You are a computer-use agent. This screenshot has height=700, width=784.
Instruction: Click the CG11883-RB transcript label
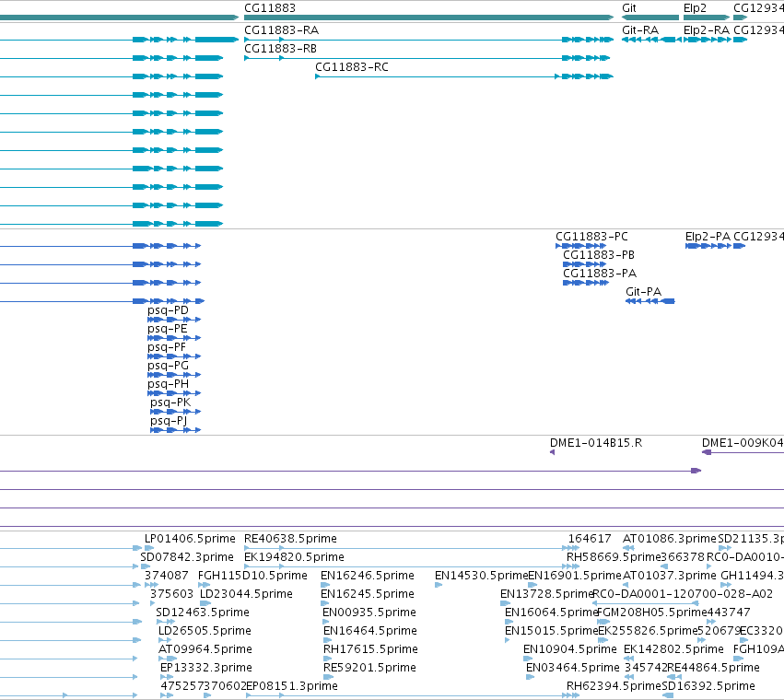[x=280, y=49]
